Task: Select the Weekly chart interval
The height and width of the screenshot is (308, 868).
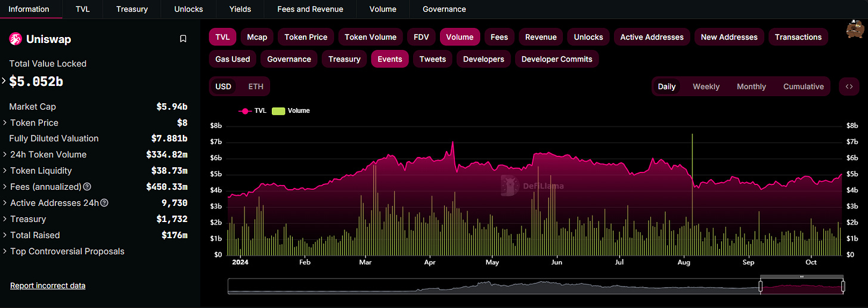Action: point(706,87)
